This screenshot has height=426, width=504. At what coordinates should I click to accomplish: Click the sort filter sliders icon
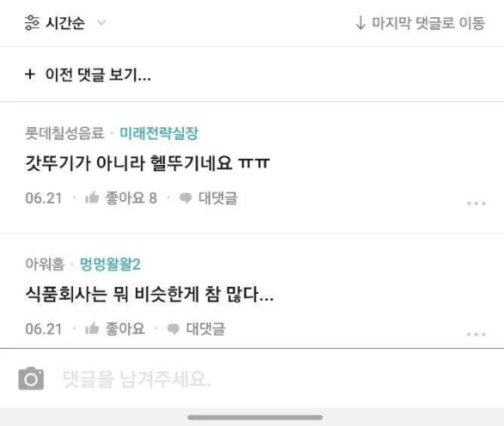[x=32, y=23]
